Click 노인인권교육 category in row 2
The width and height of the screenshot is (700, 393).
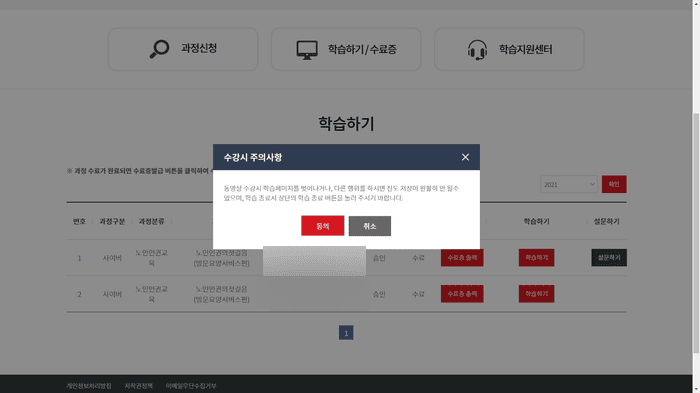(x=151, y=294)
